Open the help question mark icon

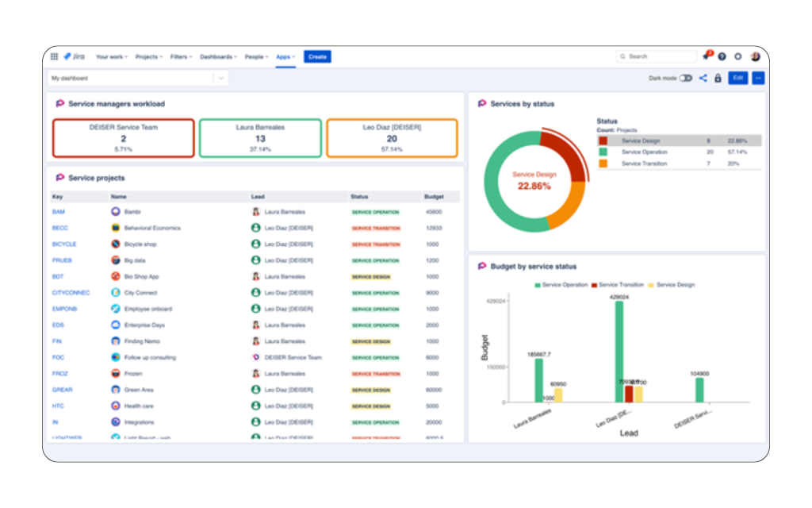(722, 56)
